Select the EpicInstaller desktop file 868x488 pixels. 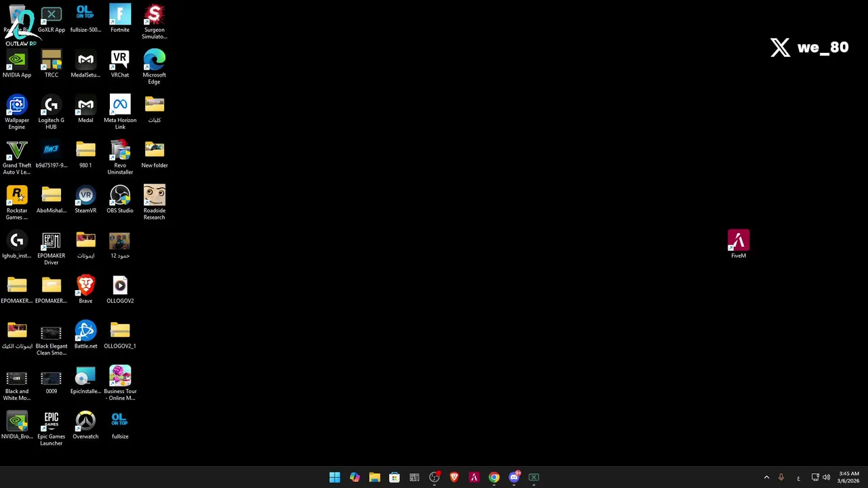(85, 380)
